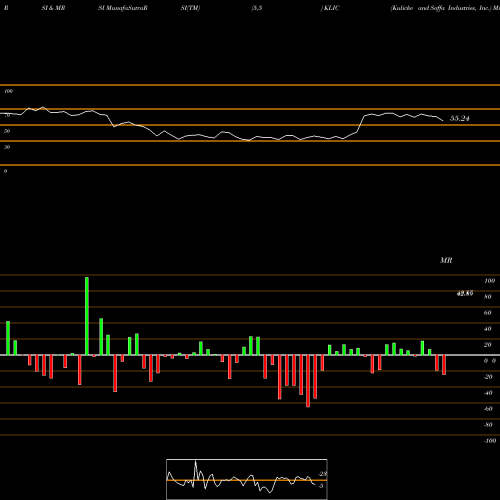Screen dimensions: 500x500
Task: Click the 'SI MunafaSutraR' header label
Action: pyautogui.click(x=123, y=8)
